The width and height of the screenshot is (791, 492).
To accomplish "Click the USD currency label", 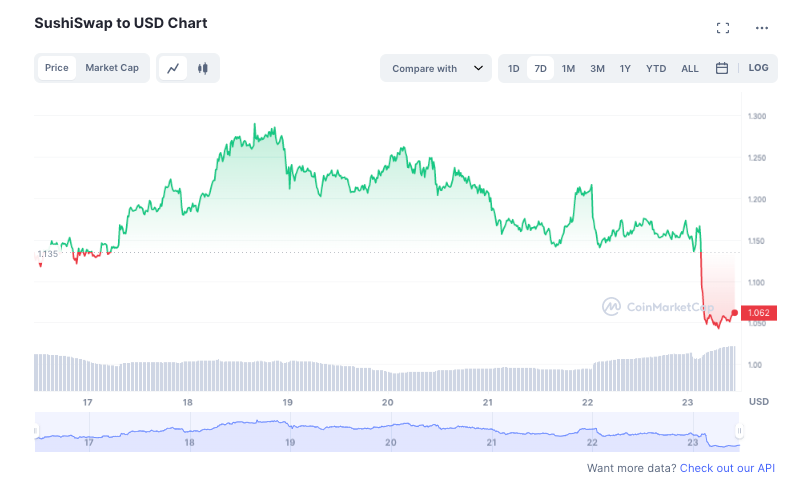I will point(759,402).
